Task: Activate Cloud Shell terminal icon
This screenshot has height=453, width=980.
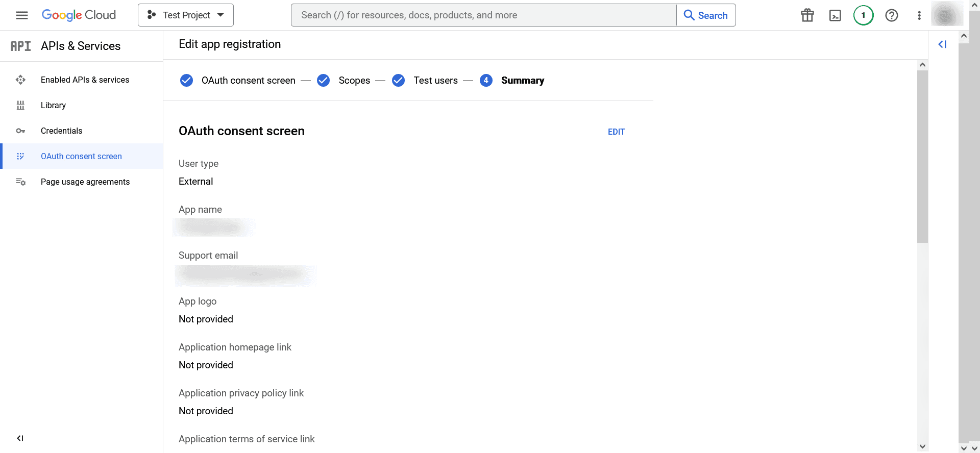Action: coord(835,15)
